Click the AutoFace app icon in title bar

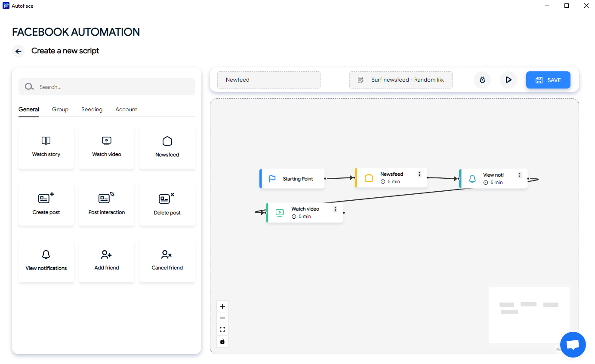click(6, 6)
